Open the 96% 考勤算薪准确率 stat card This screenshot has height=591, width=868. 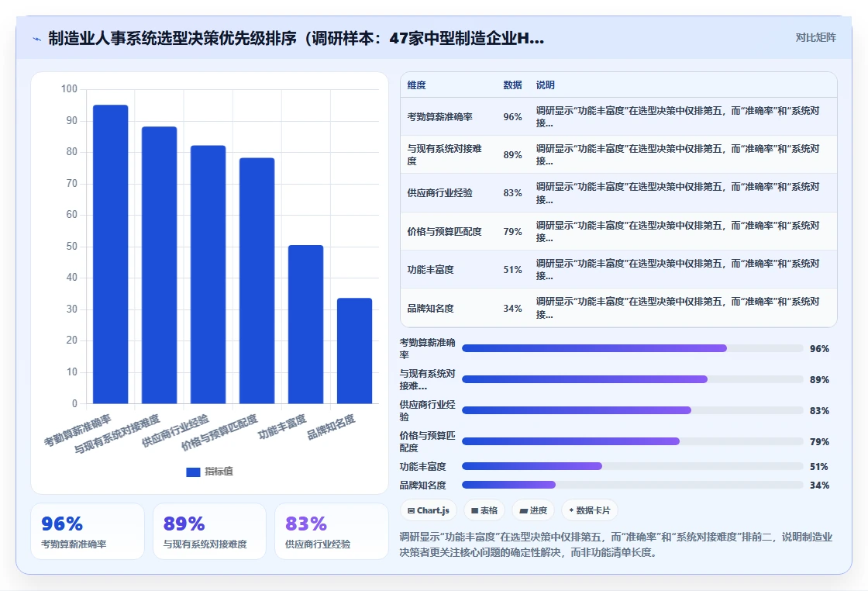(x=88, y=531)
